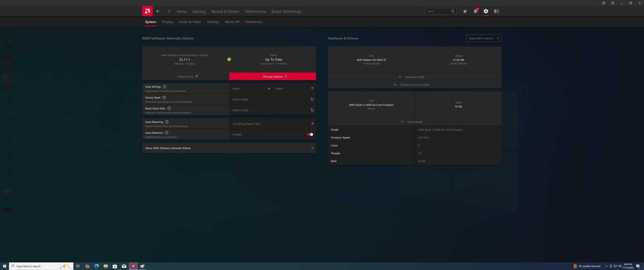Open Microsoft Edge from the taskbar

(97, 266)
